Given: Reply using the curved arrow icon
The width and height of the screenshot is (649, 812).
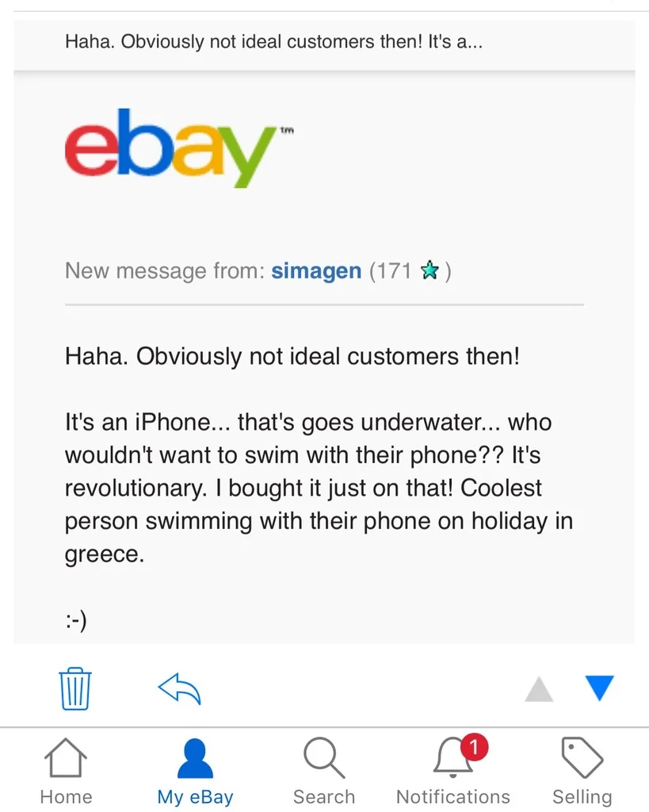Looking at the screenshot, I should tap(179, 689).
